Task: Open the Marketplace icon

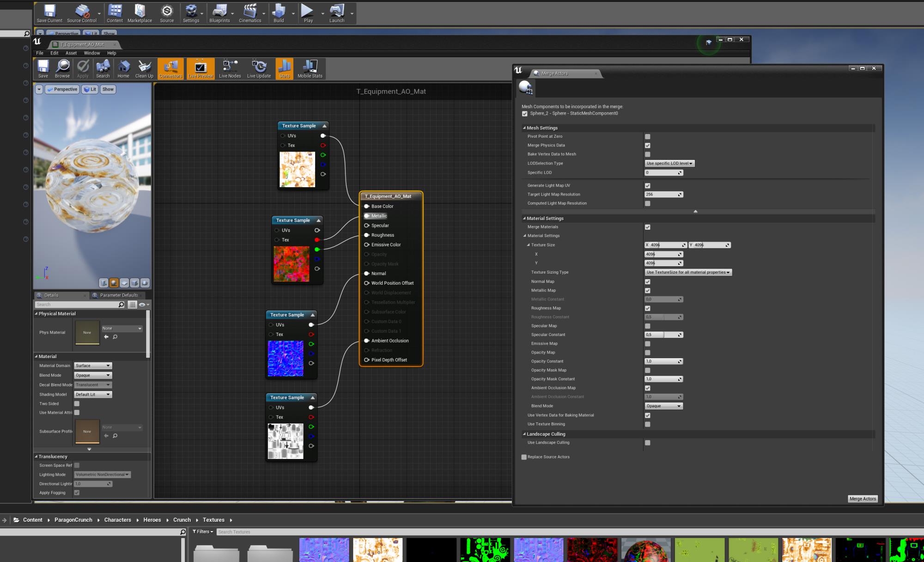Action: [x=140, y=13]
